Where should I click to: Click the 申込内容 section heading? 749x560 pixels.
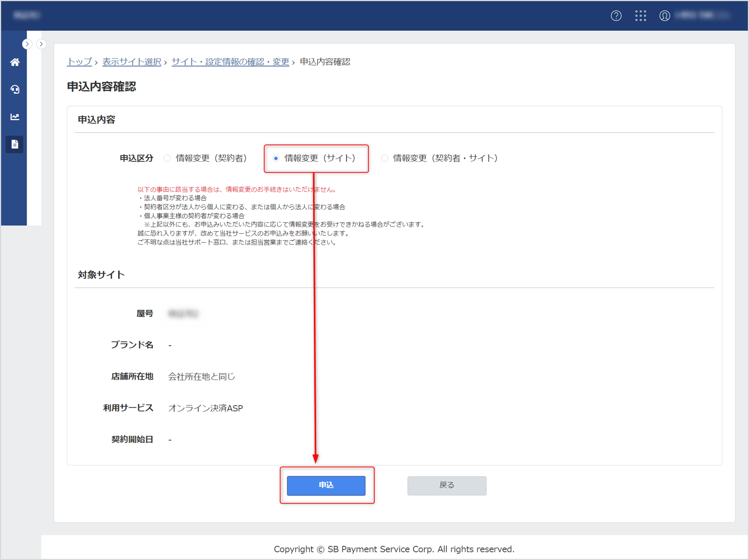tap(96, 119)
